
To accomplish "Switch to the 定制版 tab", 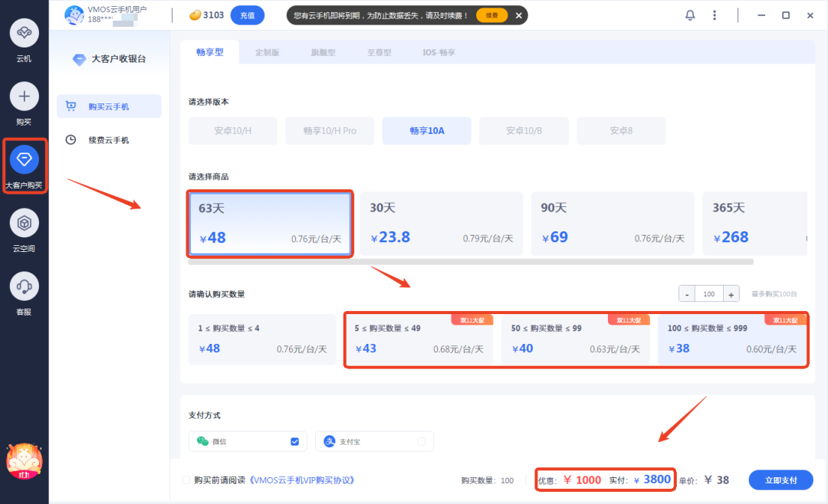I will (x=267, y=52).
